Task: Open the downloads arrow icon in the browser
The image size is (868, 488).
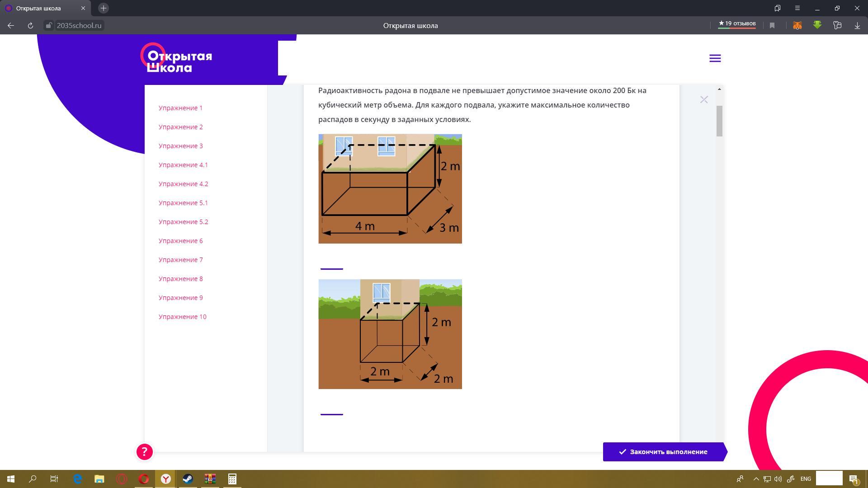Action: tap(857, 26)
